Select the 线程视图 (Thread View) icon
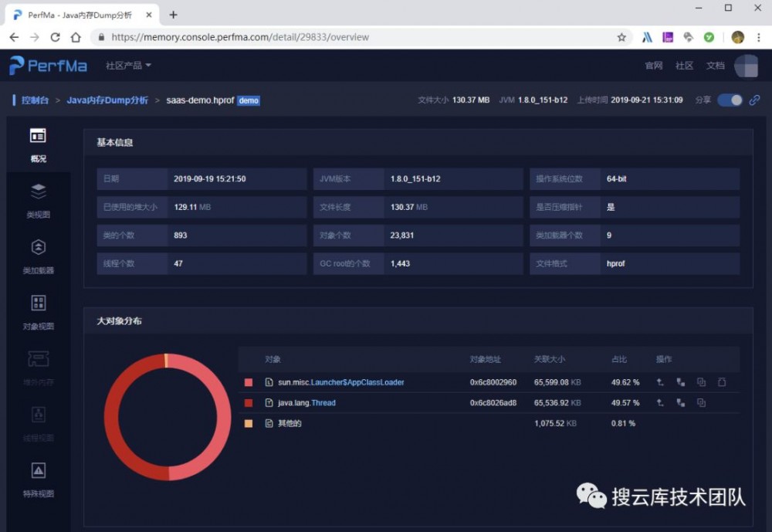The width and height of the screenshot is (772, 532). pos(38,423)
